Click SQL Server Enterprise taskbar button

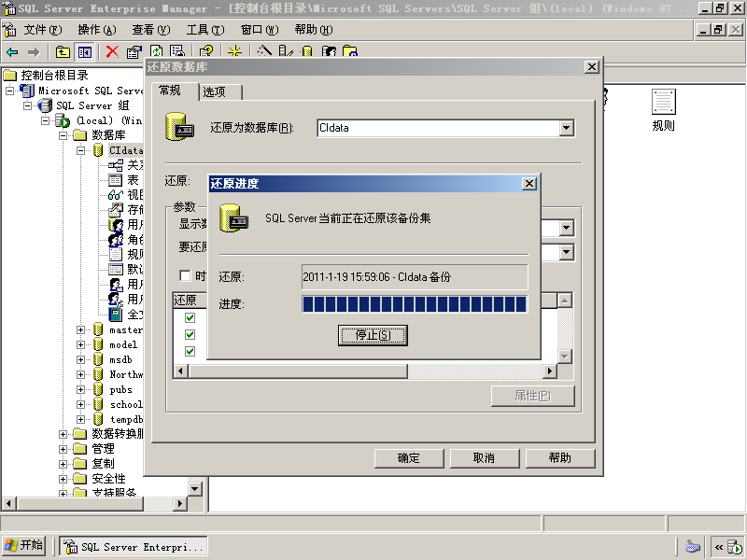134,546
